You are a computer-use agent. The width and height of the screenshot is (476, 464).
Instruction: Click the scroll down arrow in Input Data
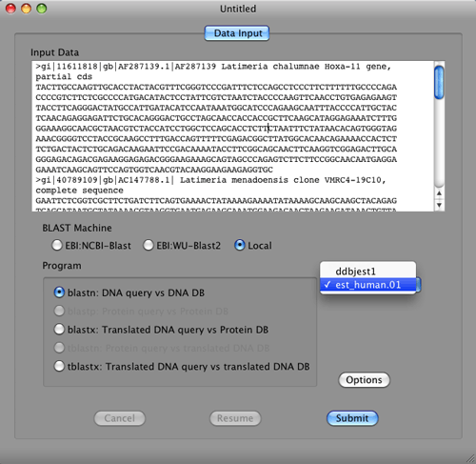(439, 205)
